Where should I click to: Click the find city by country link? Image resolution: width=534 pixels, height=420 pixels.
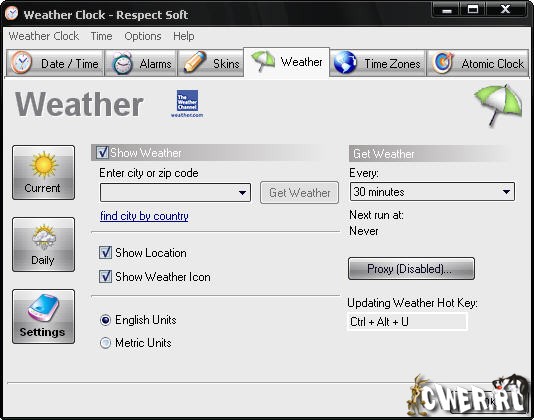[x=144, y=216]
